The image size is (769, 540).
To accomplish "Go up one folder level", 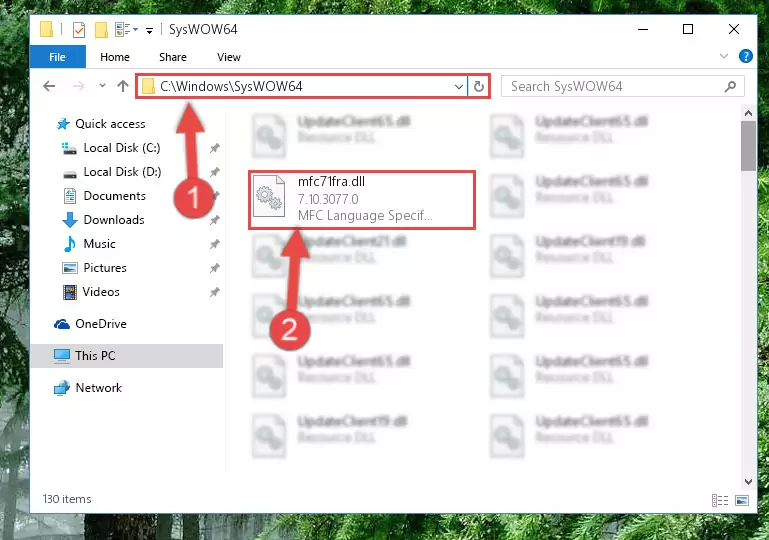I will coord(123,86).
